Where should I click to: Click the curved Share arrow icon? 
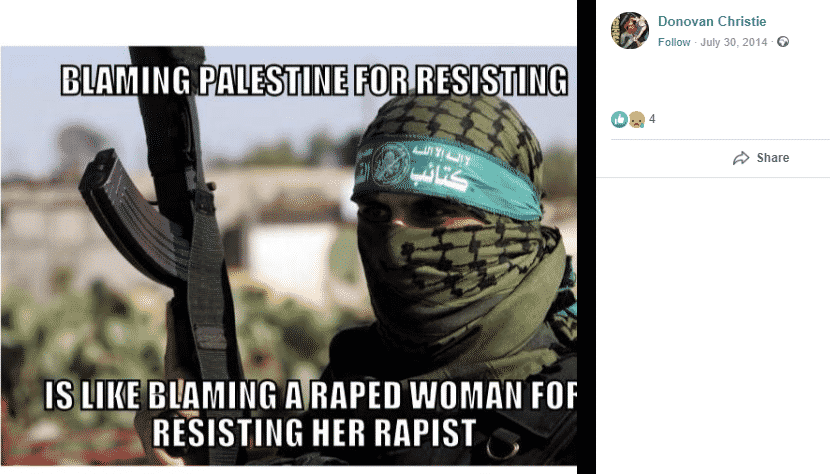(x=741, y=158)
